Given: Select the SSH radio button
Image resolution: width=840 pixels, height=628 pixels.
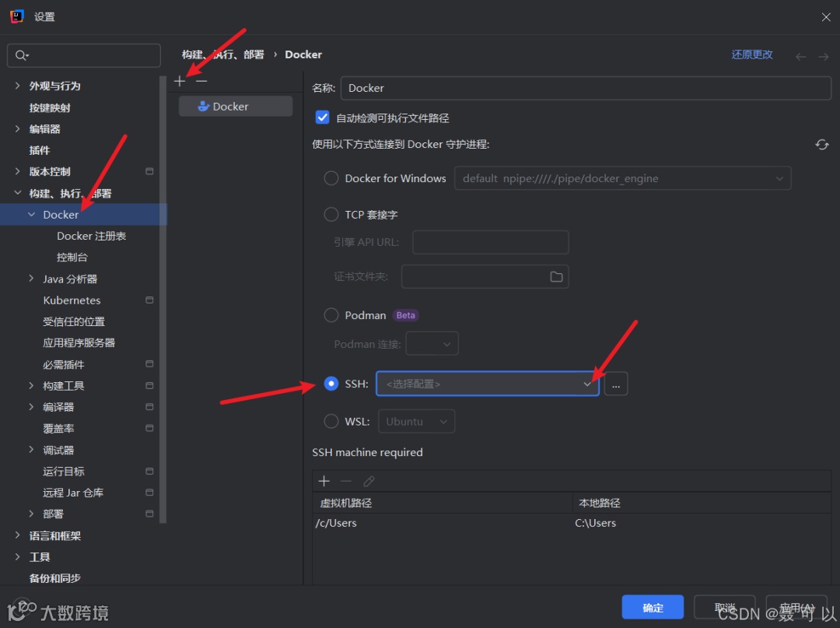Looking at the screenshot, I should [x=331, y=384].
